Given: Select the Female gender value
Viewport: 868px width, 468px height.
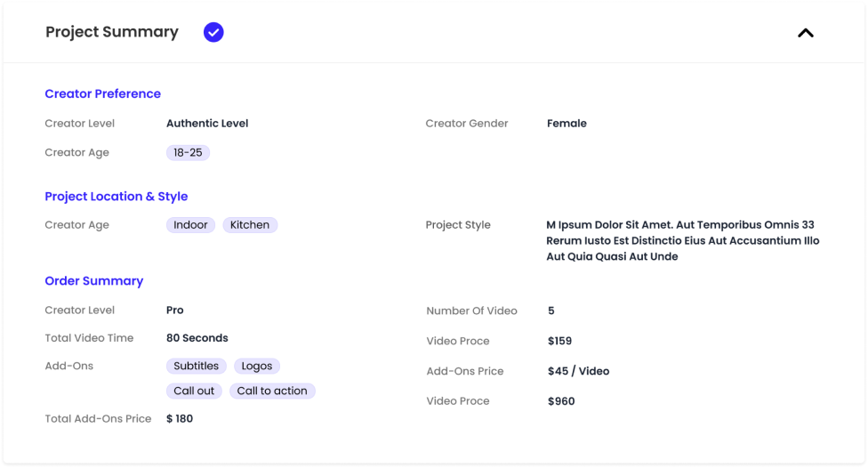Looking at the screenshot, I should (567, 124).
